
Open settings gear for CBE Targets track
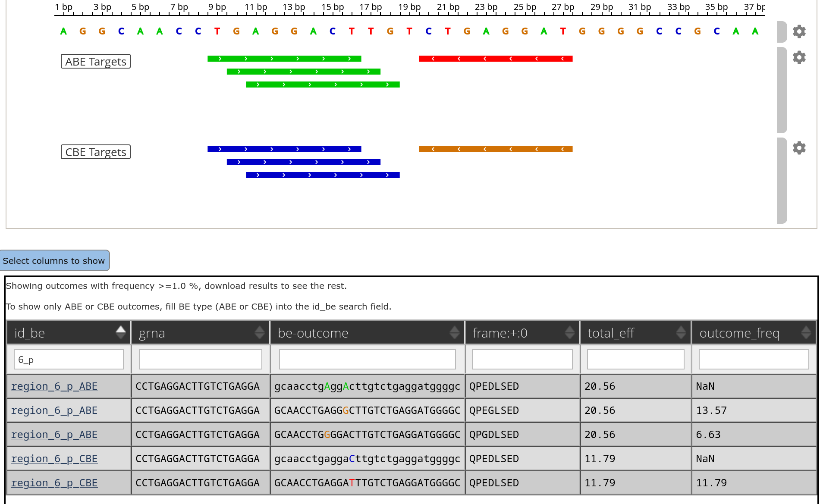pos(799,148)
